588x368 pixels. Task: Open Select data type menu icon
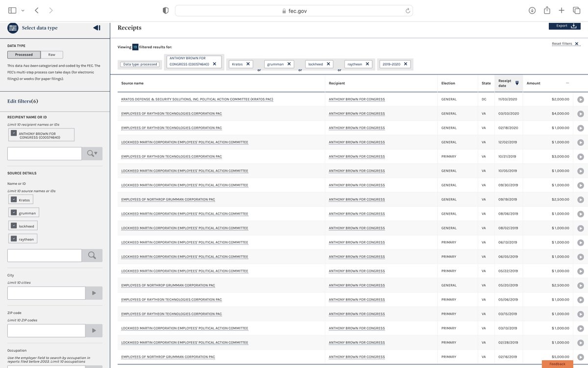click(x=13, y=28)
